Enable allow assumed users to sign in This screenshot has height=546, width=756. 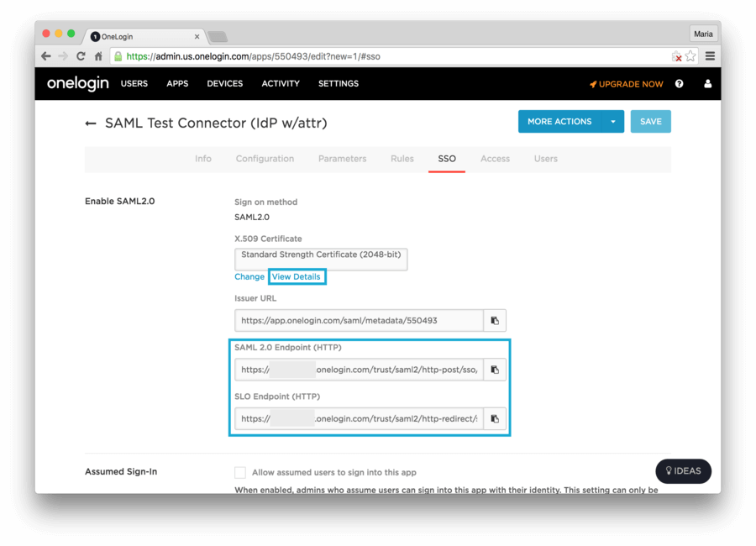coord(240,472)
